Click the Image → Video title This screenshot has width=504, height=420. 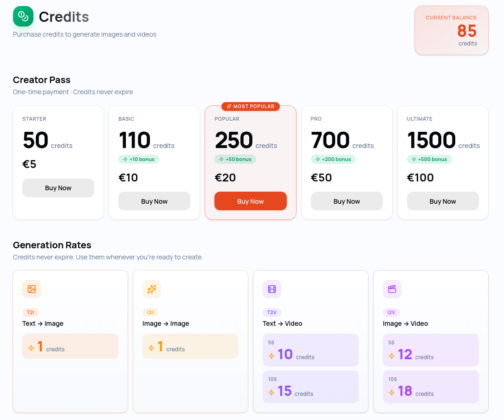click(406, 323)
